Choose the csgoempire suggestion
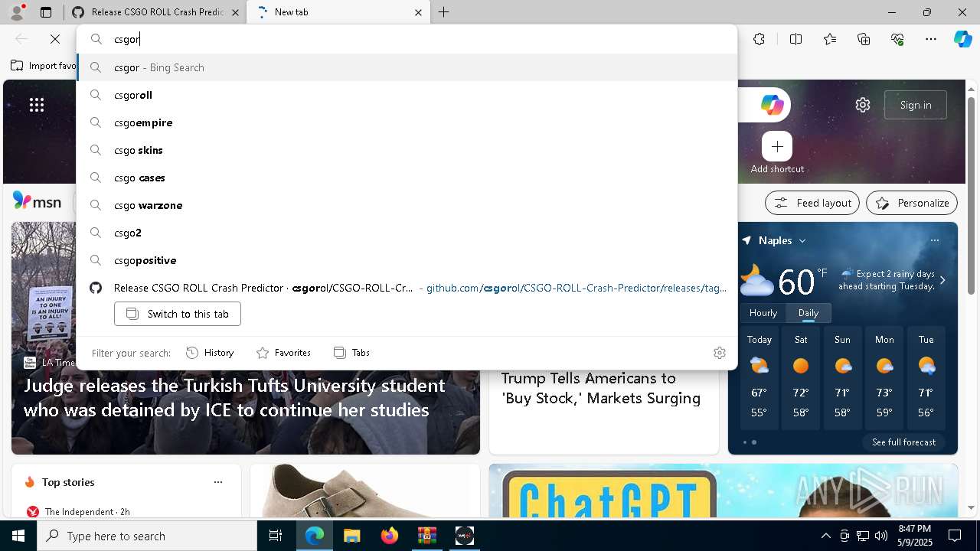Viewport: 980px width, 551px height. click(407, 122)
